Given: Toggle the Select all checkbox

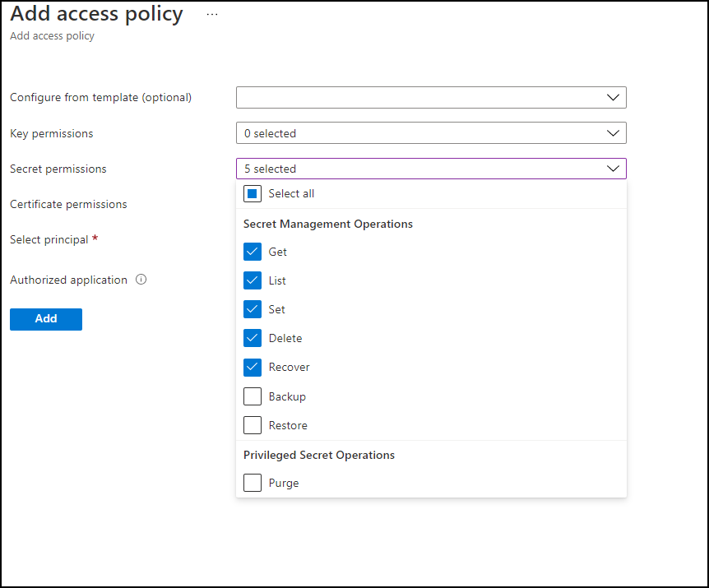Looking at the screenshot, I should [x=253, y=193].
